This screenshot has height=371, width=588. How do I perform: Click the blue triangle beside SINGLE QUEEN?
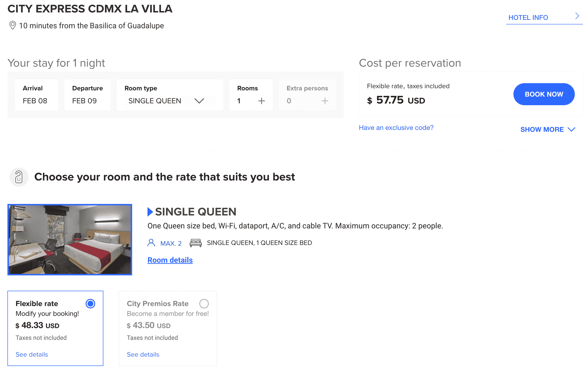coord(150,212)
